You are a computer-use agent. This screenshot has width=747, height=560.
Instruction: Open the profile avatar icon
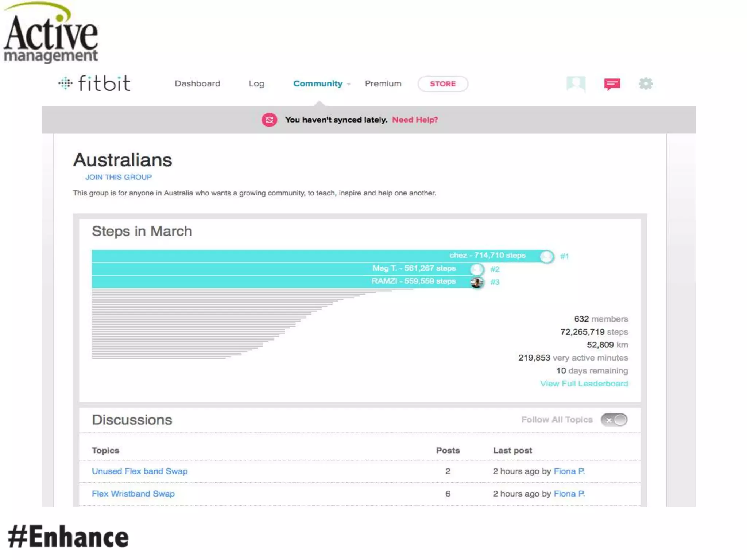576,84
